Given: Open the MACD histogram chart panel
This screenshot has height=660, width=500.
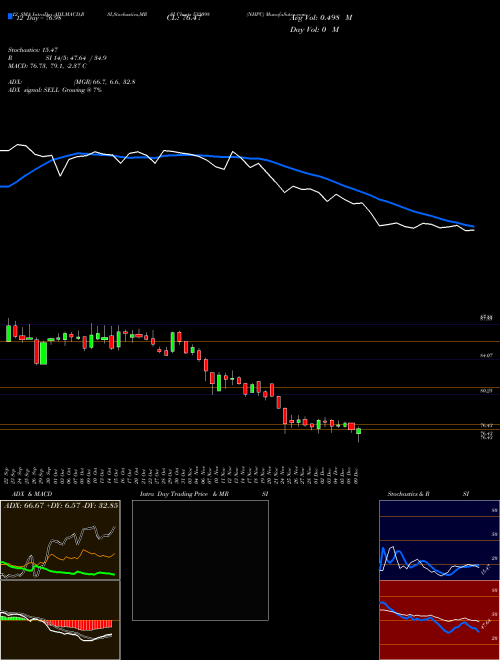Looking at the screenshot, I should pos(60,620).
